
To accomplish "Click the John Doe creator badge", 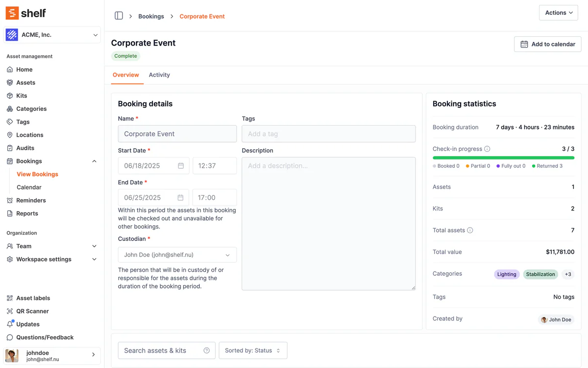I will [x=556, y=319].
